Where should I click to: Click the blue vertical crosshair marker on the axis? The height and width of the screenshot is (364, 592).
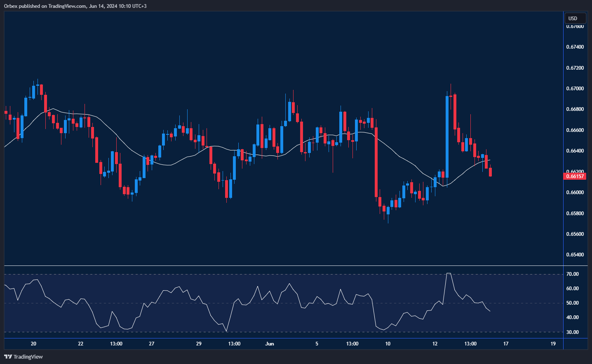coord(564,343)
